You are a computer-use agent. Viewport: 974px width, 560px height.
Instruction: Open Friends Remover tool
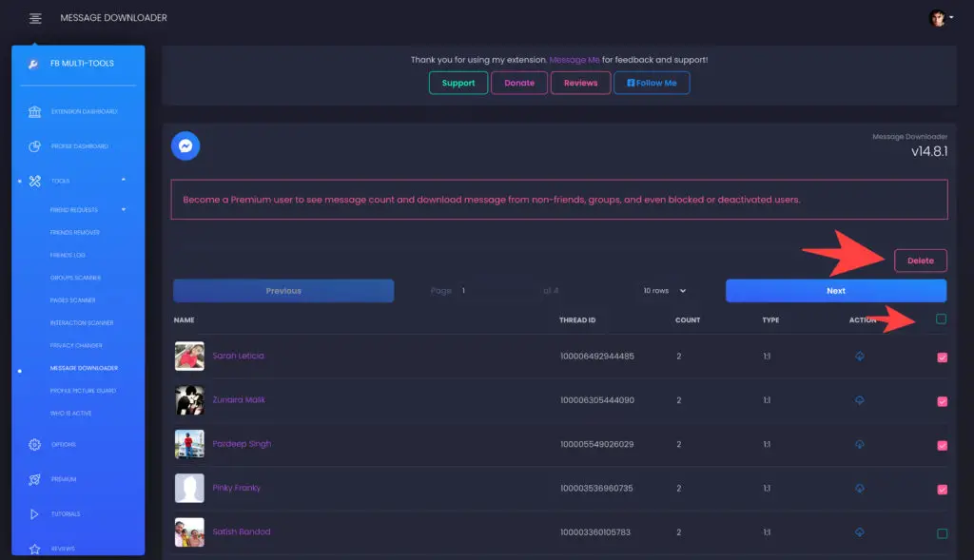pos(75,233)
